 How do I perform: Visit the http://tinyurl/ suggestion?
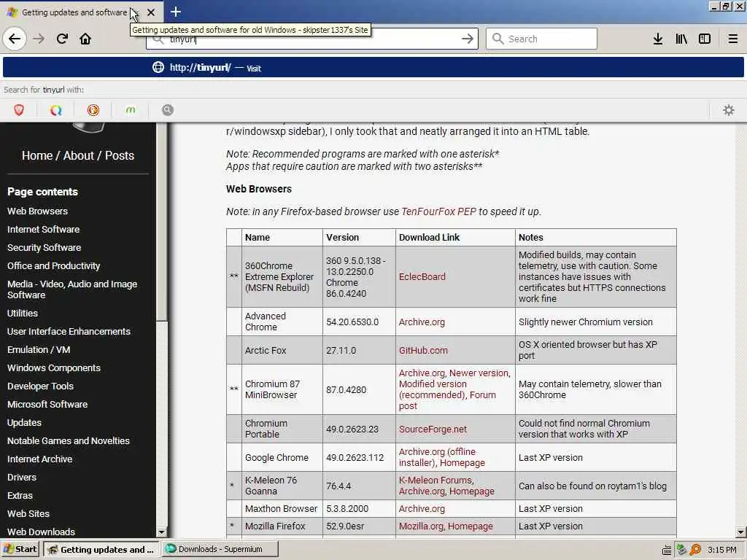pyautogui.click(x=373, y=67)
